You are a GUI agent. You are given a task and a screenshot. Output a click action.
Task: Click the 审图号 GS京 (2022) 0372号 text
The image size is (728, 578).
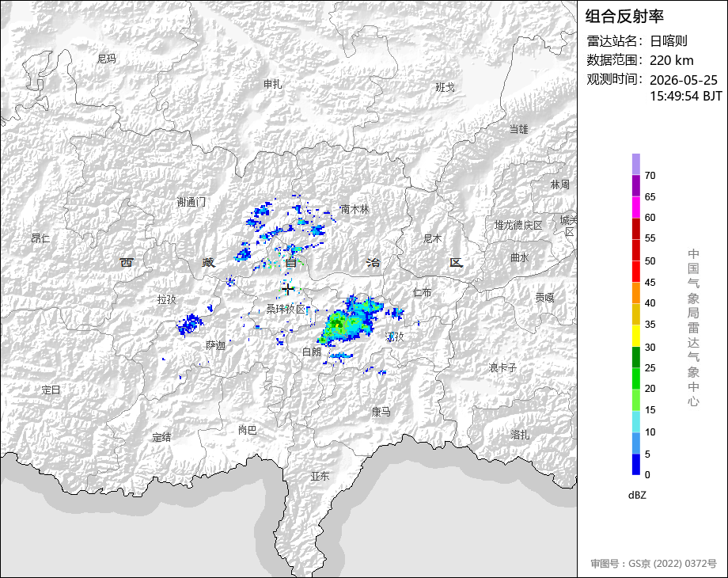[654, 564]
